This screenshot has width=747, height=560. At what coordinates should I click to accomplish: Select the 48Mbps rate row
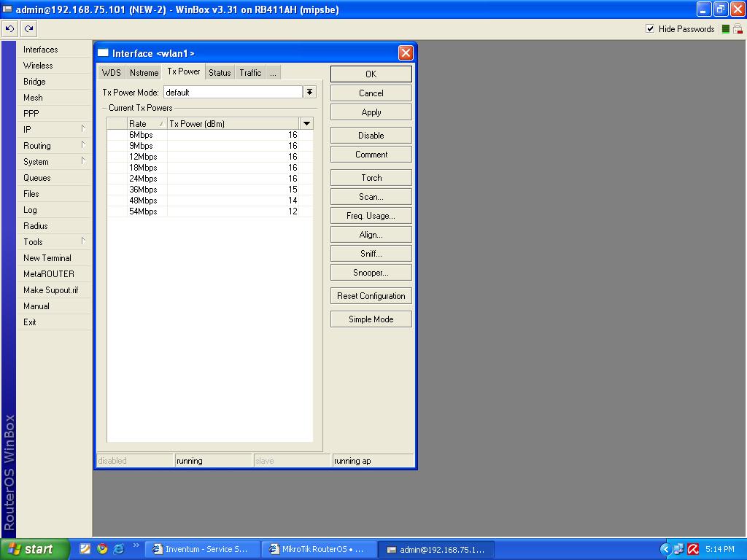tap(209, 201)
